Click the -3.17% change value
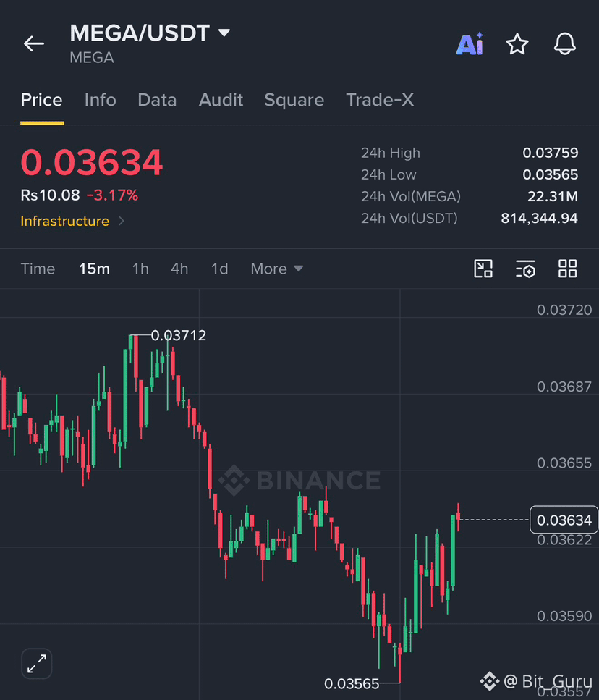Viewport: 599px width, 700px height. (112, 195)
